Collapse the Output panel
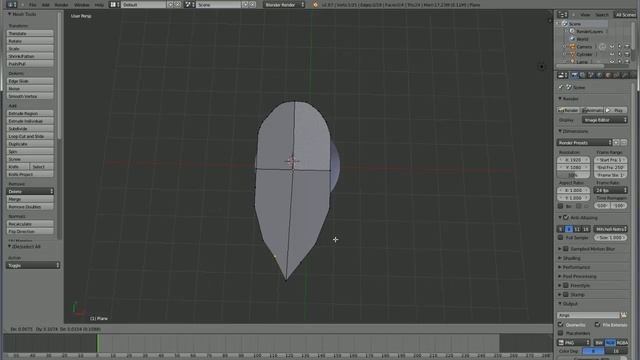640x360 pixels. click(x=569, y=304)
